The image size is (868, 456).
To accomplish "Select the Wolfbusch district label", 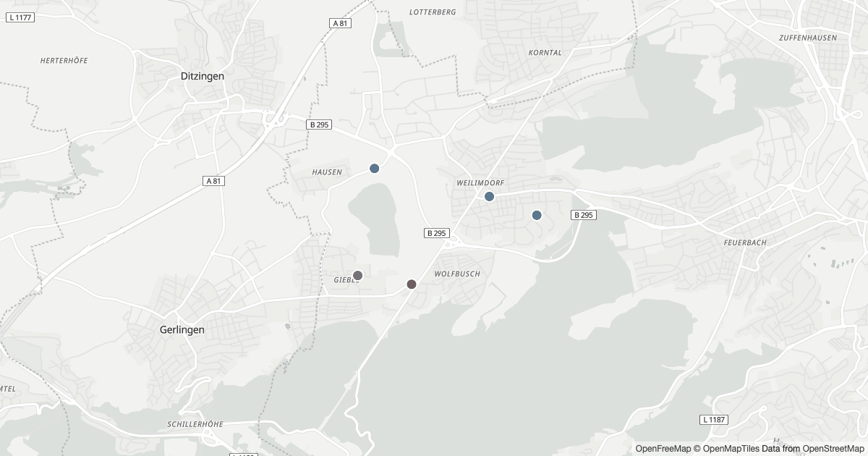I will point(457,274).
